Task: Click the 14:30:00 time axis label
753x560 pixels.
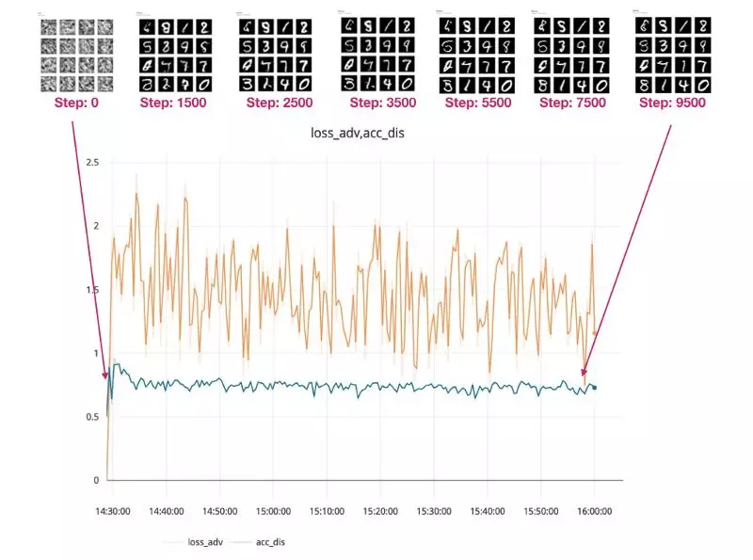Action: (x=113, y=511)
